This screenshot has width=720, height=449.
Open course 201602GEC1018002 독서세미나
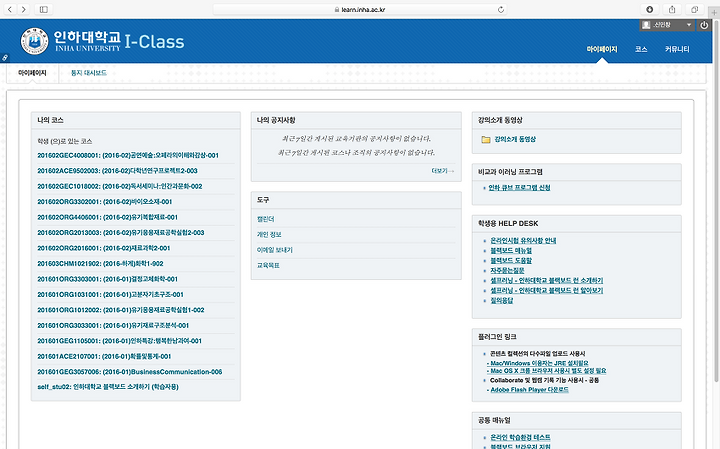[x=119, y=186]
